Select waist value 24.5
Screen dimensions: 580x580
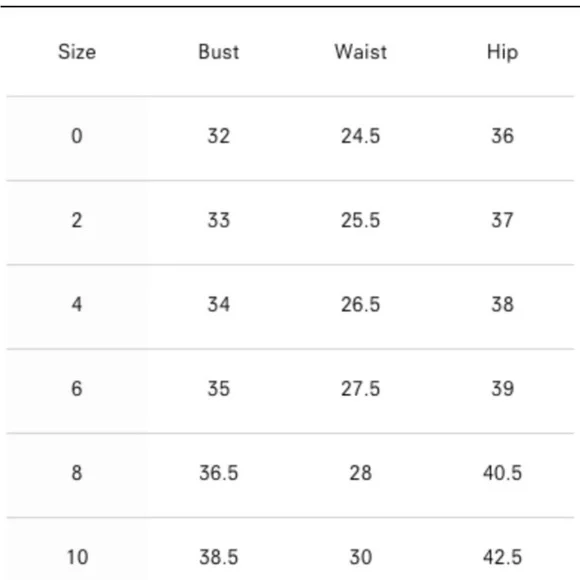[361, 136]
